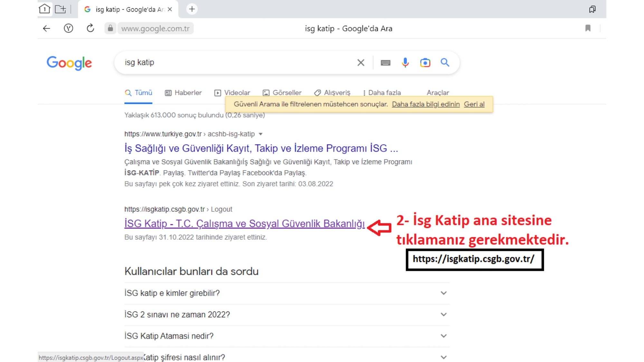The width and height of the screenshot is (644, 362).
Task: Click the browser home icon
Action: tap(45, 9)
